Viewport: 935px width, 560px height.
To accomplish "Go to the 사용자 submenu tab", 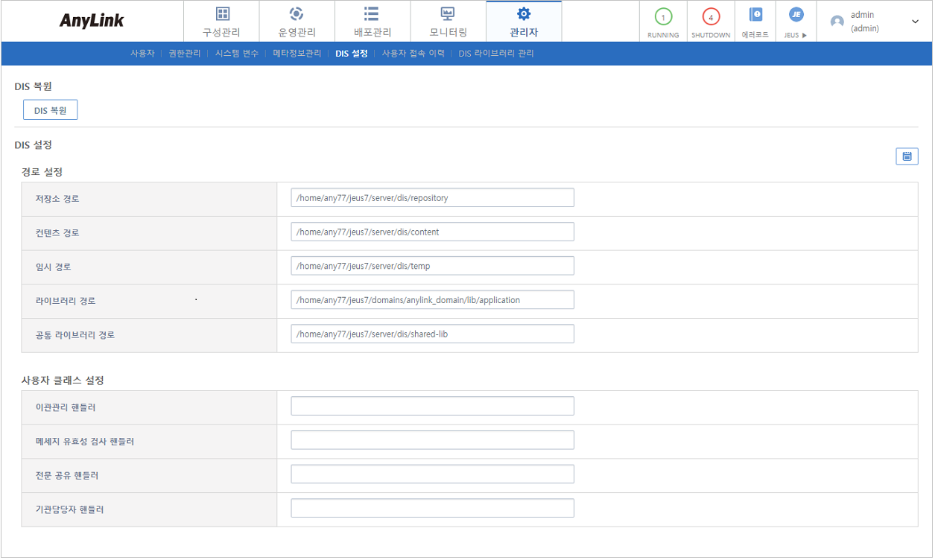I will 142,54.
